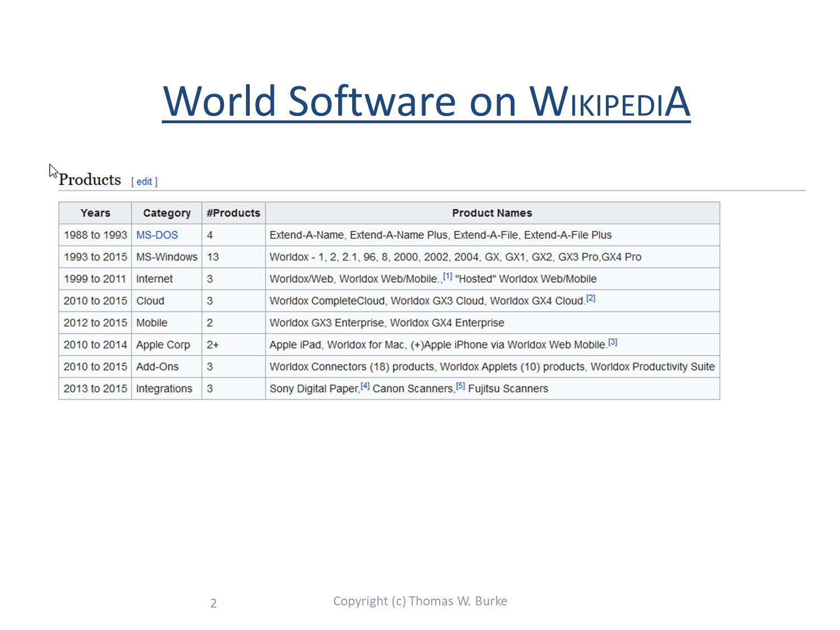The image size is (840, 630).
Task: Select the Integrations category cell
Action: click(x=164, y=389)
